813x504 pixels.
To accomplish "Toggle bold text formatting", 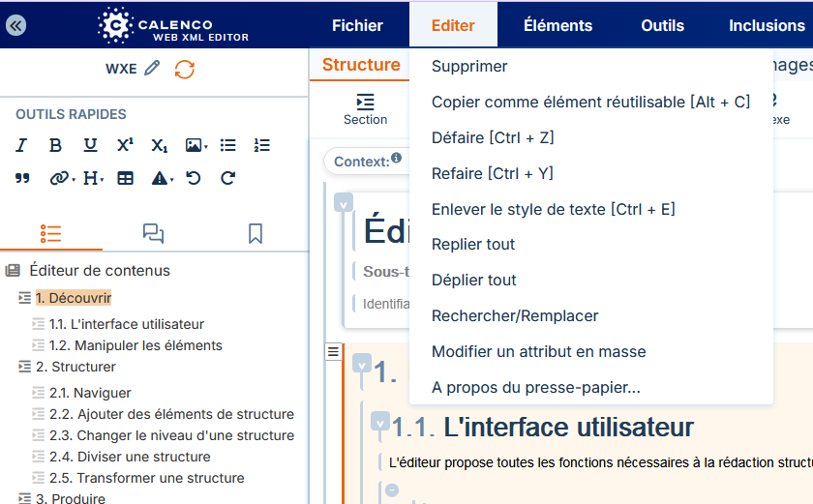I will pos(55,145).
